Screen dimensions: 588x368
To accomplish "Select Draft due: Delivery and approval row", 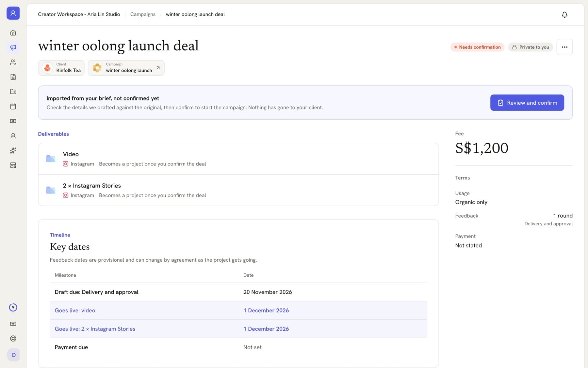I will point(238,292).
